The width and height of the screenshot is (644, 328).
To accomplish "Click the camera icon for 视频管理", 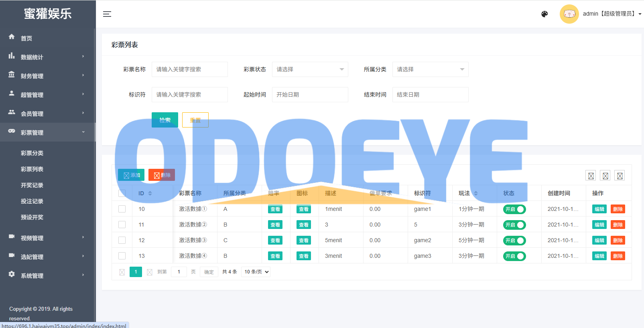I will [12, 237].
